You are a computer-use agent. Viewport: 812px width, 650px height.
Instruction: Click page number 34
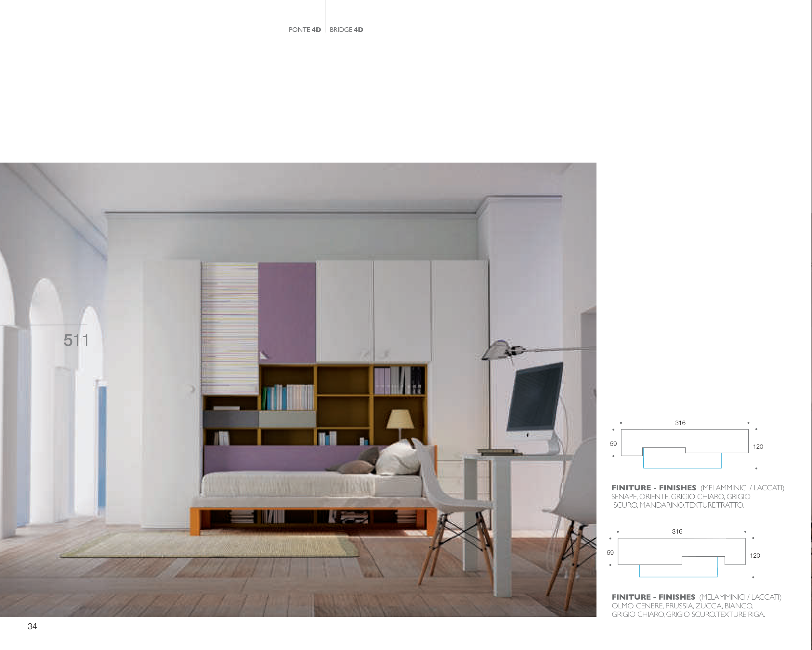click(x=32, y=626)
